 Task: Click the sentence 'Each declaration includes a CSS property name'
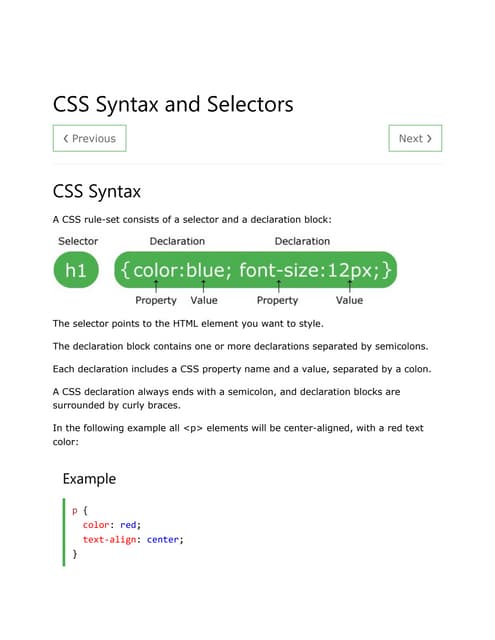(x=242, y=369)
